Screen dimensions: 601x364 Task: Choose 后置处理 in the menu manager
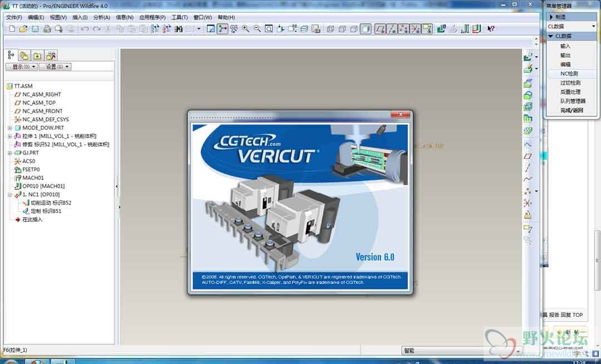point(571,92)
